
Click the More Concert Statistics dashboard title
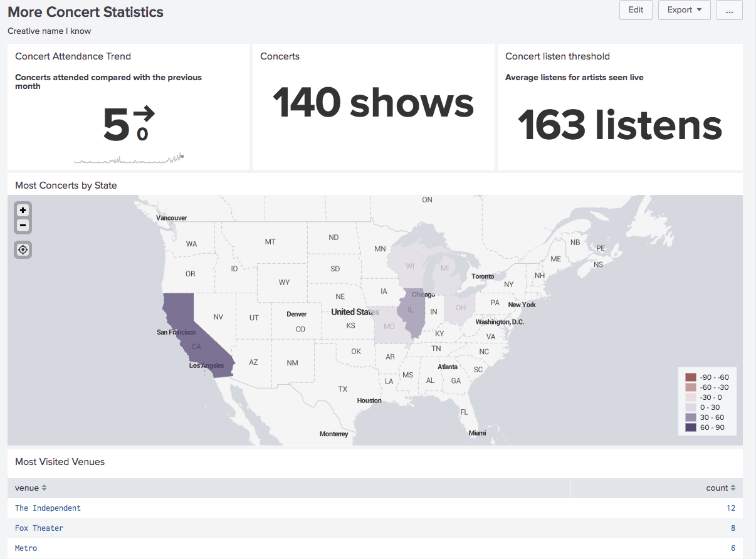[85, 12]
